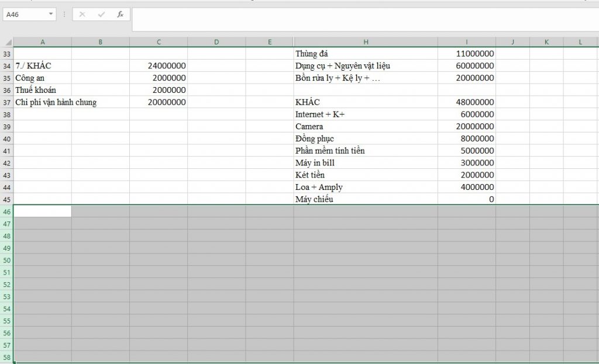
Task: Click value 8000000 in Đồng phục row
Action: [x=467, y=138]
